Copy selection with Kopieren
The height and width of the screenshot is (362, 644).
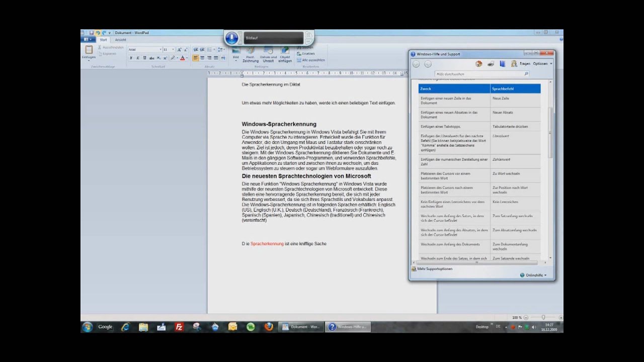click(x=108, y=53)
